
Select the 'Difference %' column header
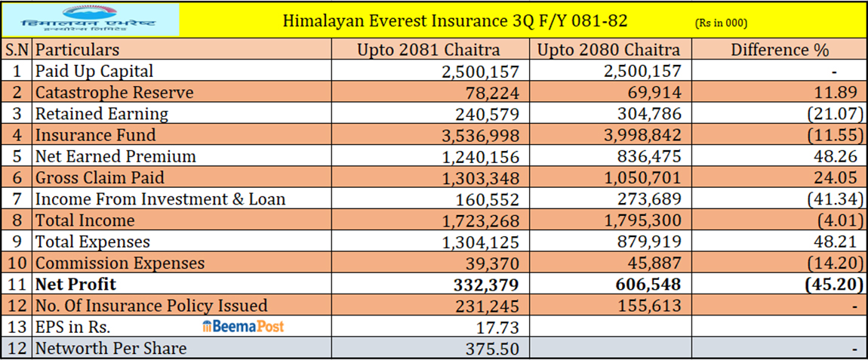(x=779, y=50)
